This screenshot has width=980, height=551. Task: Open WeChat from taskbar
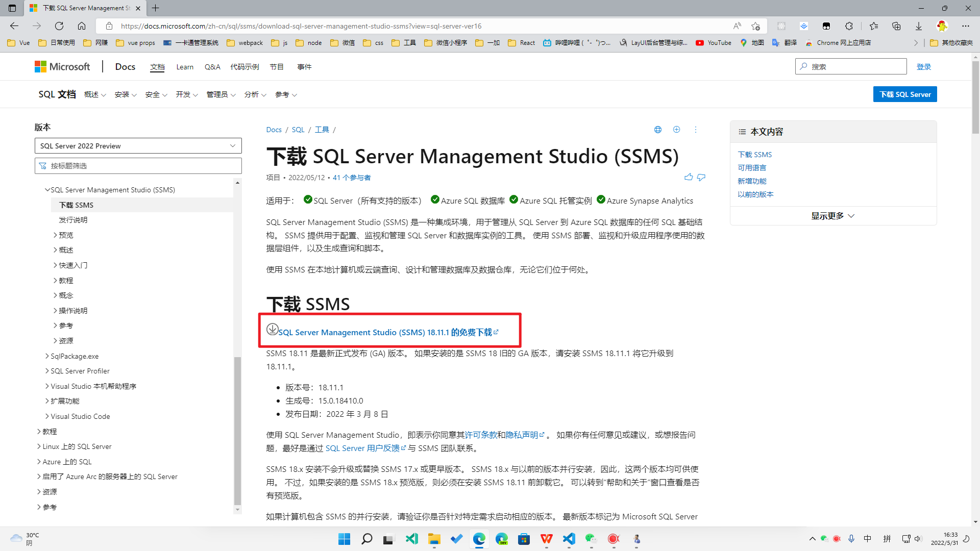592,539
